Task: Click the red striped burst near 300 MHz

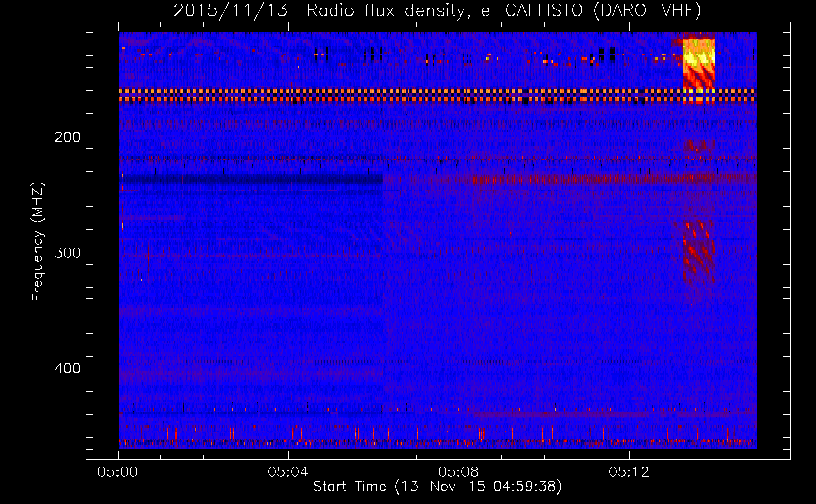Action: click(698, 251)
